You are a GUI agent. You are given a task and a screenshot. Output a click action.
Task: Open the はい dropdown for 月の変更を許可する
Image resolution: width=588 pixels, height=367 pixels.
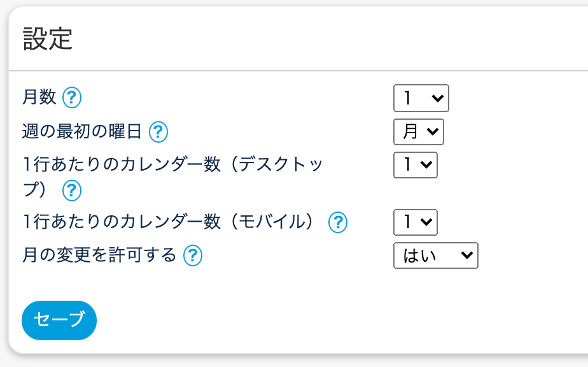[x=435, y=255]
